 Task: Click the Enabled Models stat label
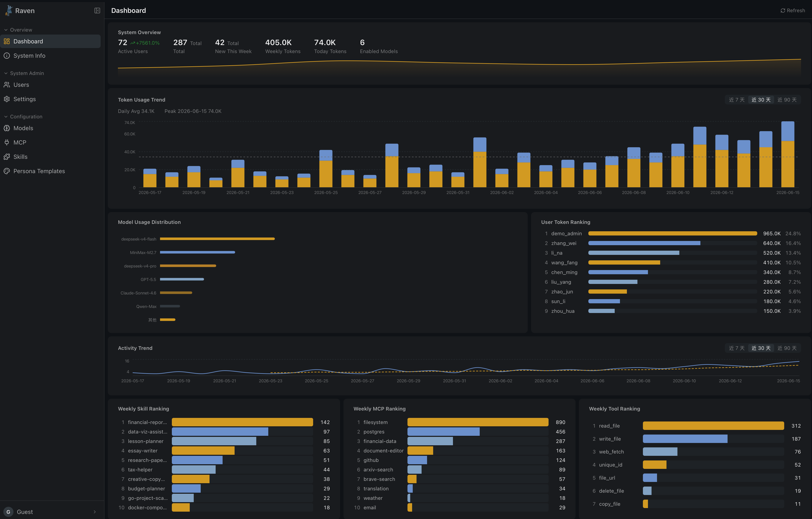tap(379, 51)
